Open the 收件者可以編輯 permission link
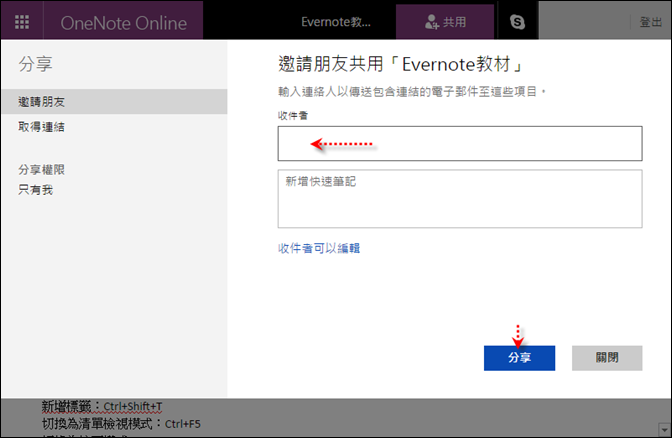672x438 pixels. point(319,248)
